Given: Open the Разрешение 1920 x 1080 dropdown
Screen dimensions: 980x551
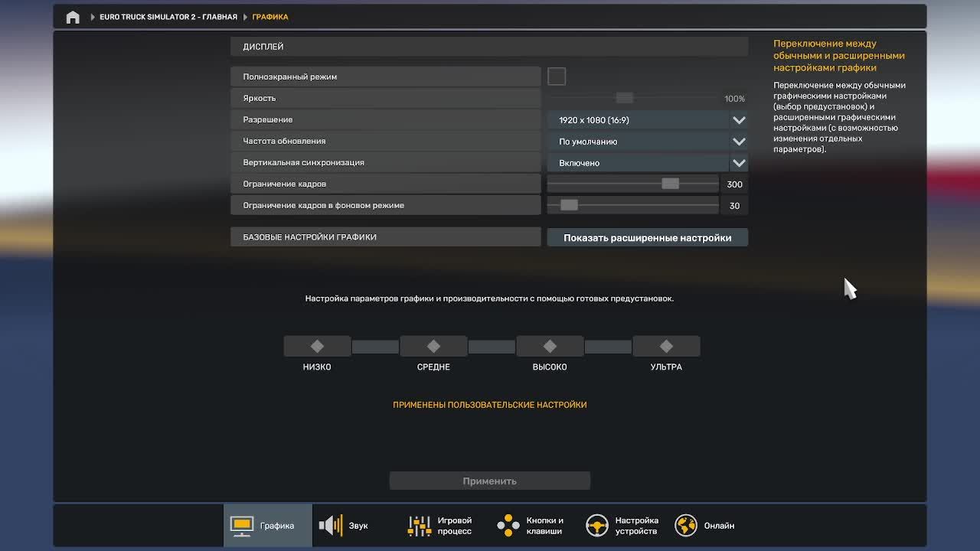Looking at the screenshot, I should [x=647, y=120].
